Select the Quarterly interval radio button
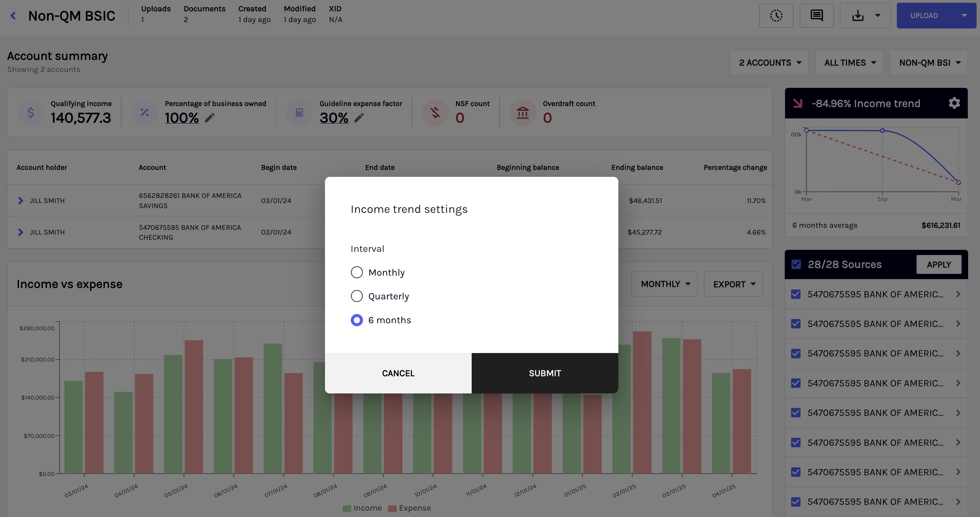 [357, 296]
